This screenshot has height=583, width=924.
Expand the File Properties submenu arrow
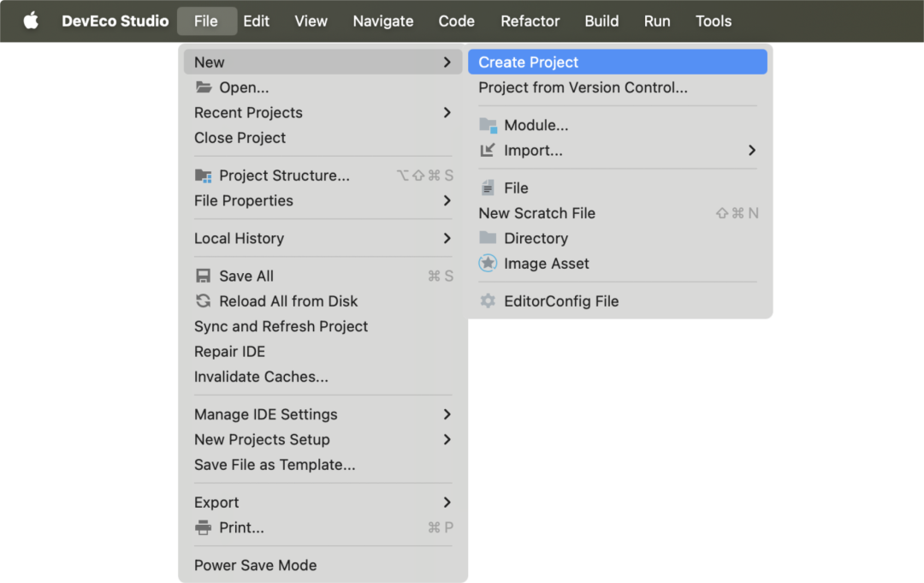(x=447, y=201)
